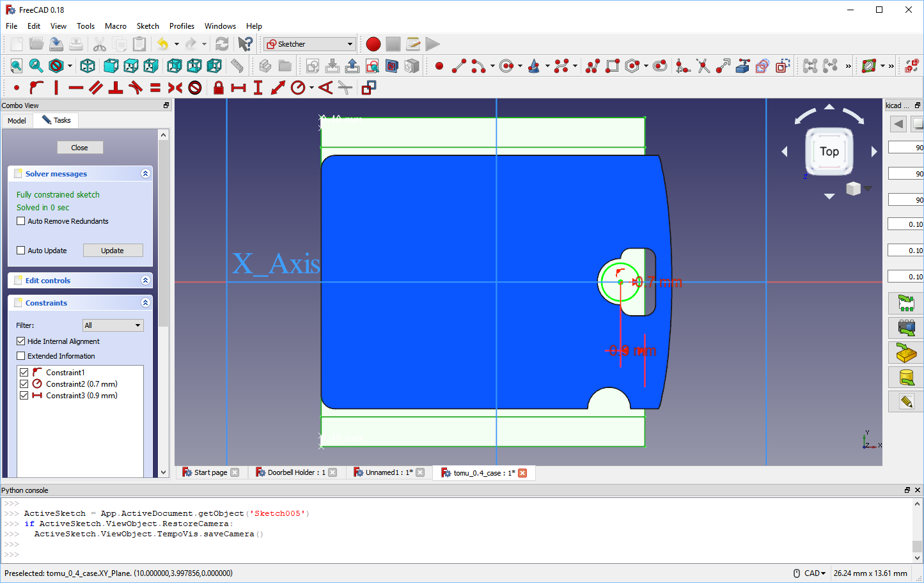The image size is (924, 583).
Task: Select the circle creation tool
Action: click(505, 66)
